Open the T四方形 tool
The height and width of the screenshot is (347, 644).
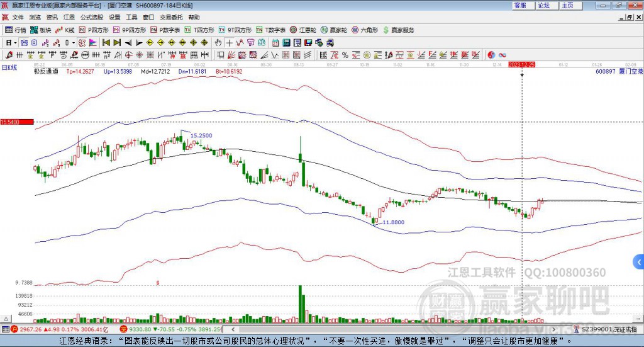pos(199,30)
